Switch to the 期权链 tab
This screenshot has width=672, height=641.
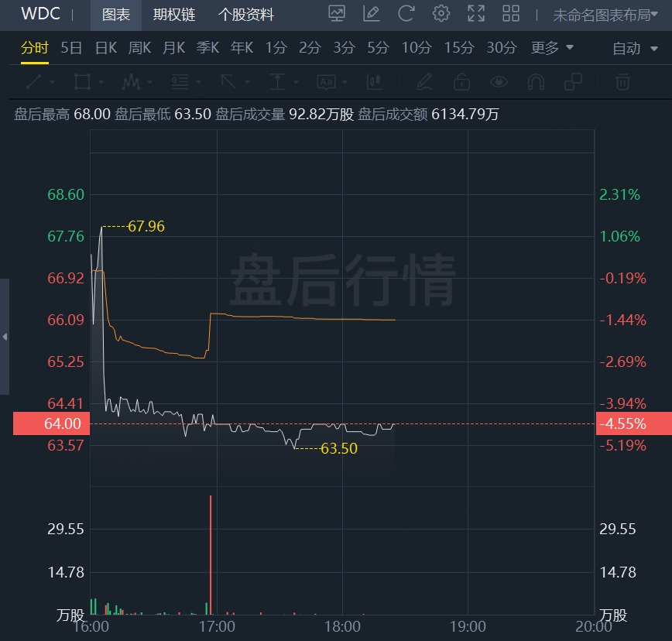pyautogui.click(x=174, y=15)
